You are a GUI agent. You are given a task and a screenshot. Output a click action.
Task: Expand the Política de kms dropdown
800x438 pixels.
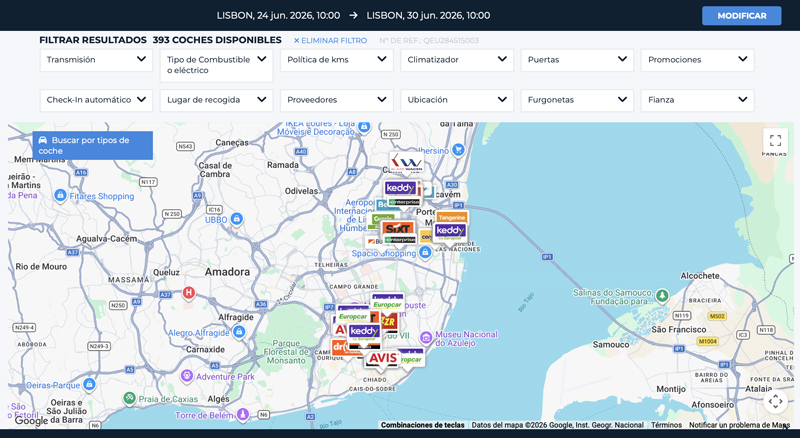[337, 60]
